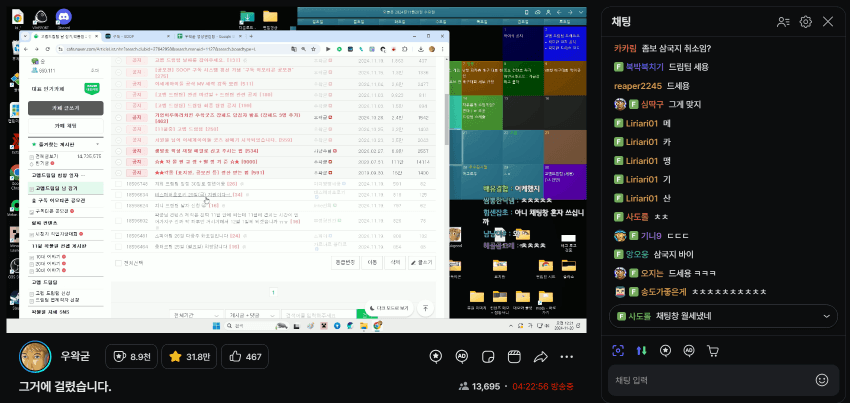Open the three-dots more options menu
The height and width of the screenshot is (403, 850).
[x=567, y=357]
